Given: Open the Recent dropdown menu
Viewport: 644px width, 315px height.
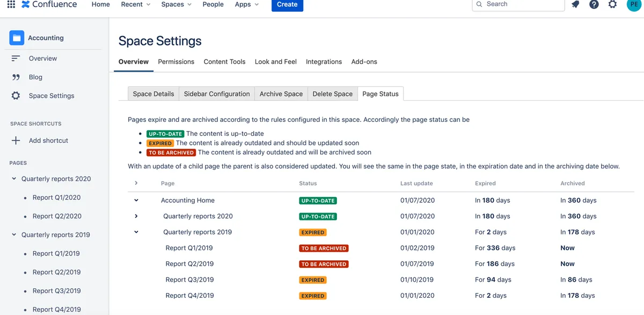Looking at the screenshot, I should click(136, 4).
